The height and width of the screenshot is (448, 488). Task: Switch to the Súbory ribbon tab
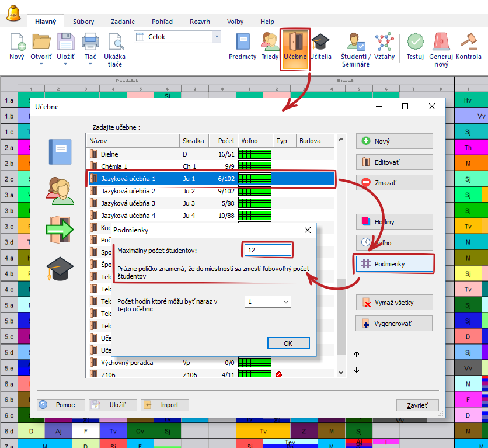(83, 22)
